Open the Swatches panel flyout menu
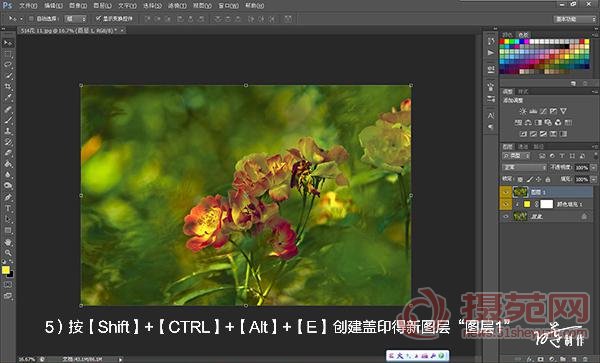The height and width of the screenshot is (363, 600). (595, 34)
